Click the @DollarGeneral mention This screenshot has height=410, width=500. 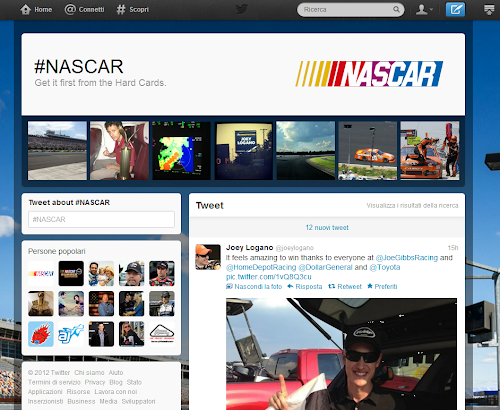point(325,267)
